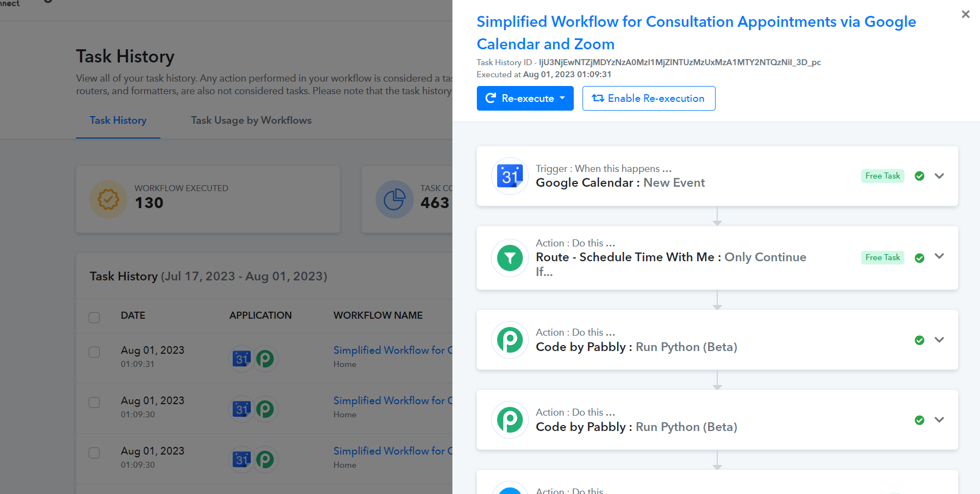Viewport: 980px width, 494px height.
Task: Click Pabbly icon in the 01:09:31 row
Action: click(x=266, y=359)
